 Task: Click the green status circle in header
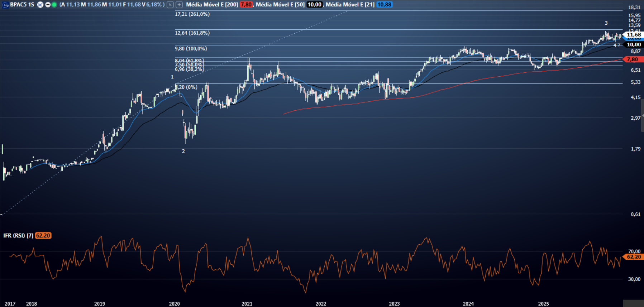(x=54, y=5)
